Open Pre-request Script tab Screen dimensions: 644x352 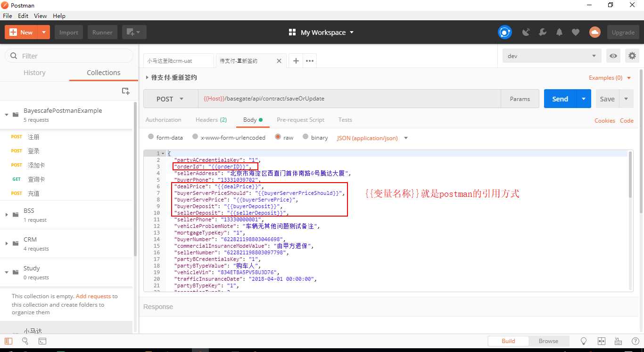tap(301, 120)
